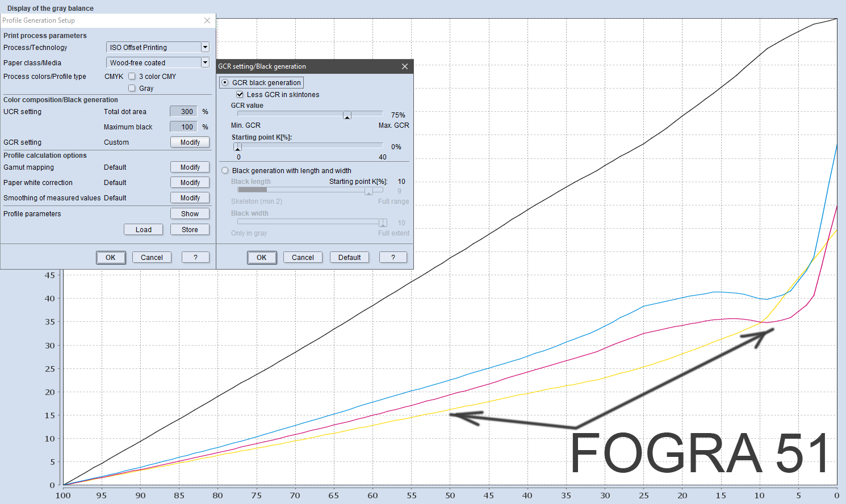The width and height of the screenshot is (846, 504).
Task: Click the Black length slider thumb
Action: tap(368, 191)
